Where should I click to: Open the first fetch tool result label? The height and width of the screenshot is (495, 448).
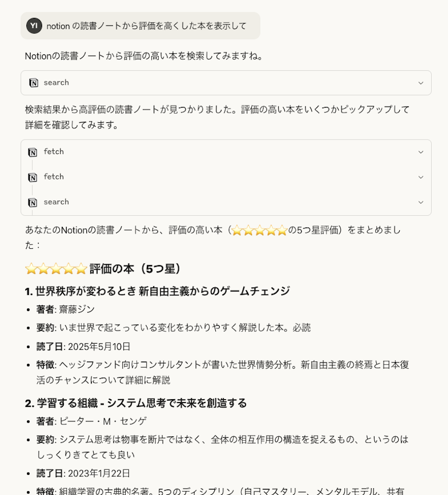click(x=54, y=152)
